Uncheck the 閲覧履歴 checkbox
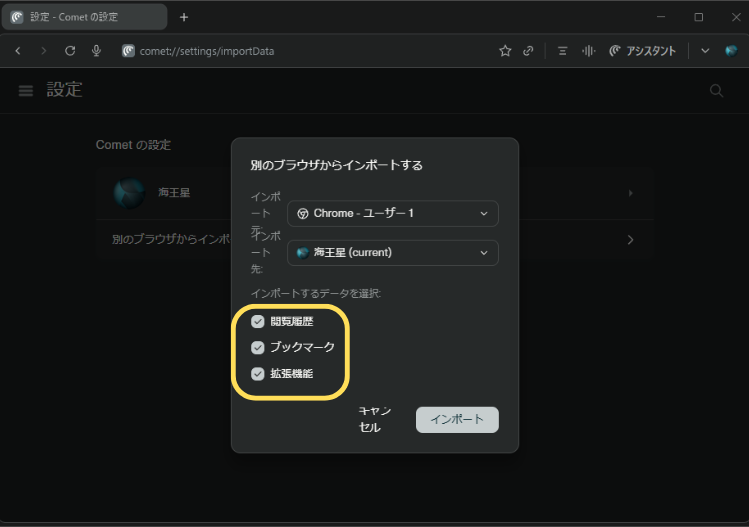The width and height of the screenshot is (749, 527). click(258, 322)
